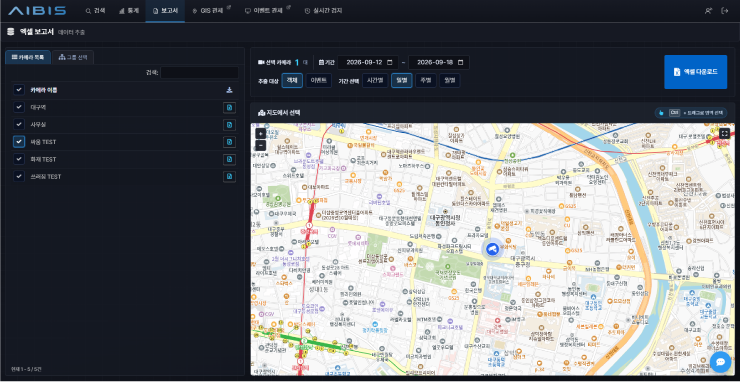The width and height of the screenshot is (740, 382).
Task: Open the 검색 menu
Action: (x=95, y=10)
